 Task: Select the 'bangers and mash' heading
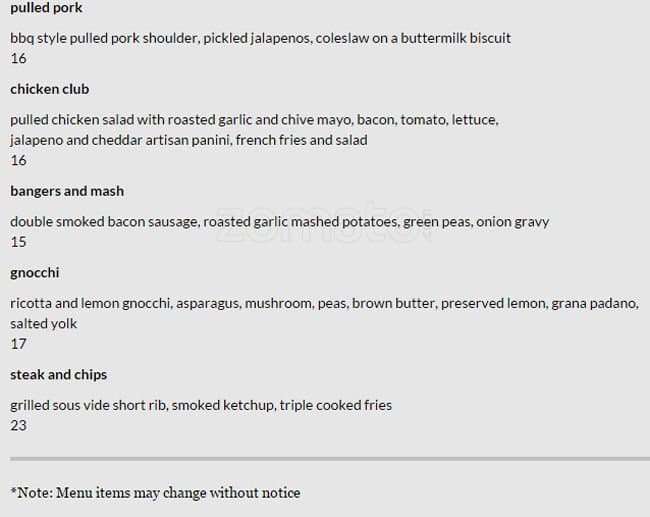click(x=67, y=191)
